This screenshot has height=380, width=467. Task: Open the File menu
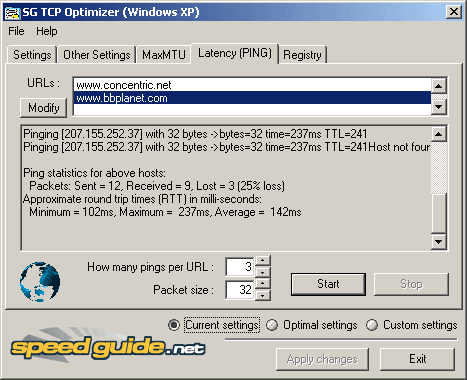point(16,31)
